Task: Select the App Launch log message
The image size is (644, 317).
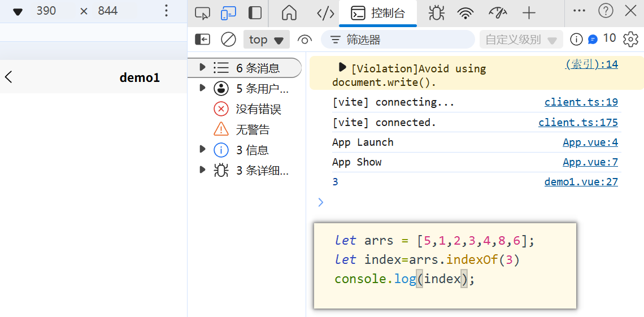Action: coord(363,142)
